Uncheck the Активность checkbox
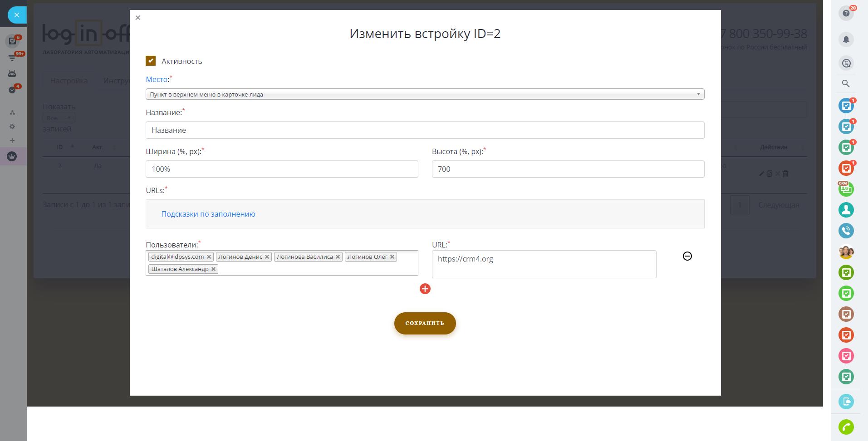The height and width of the screenshot is (441, 868). [x=151, y=61]
